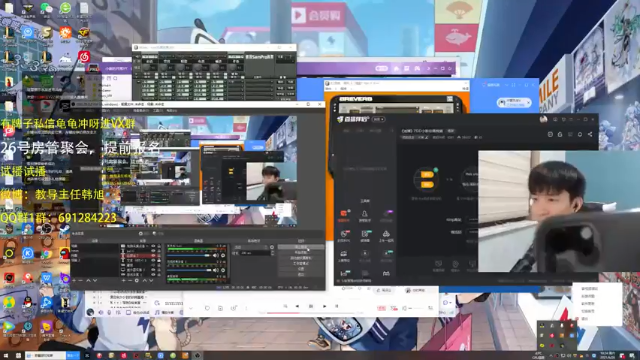
Task: Skip to next track in music player
Action: point(324,306)
